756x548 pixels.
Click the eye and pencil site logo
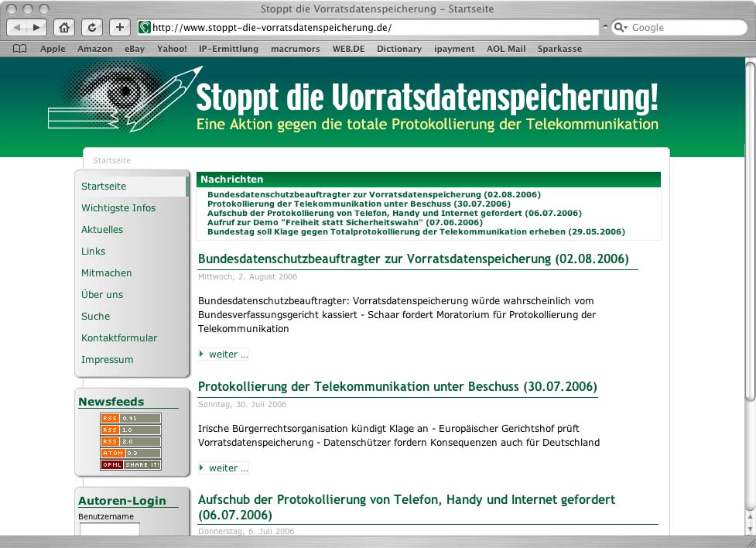125,98
